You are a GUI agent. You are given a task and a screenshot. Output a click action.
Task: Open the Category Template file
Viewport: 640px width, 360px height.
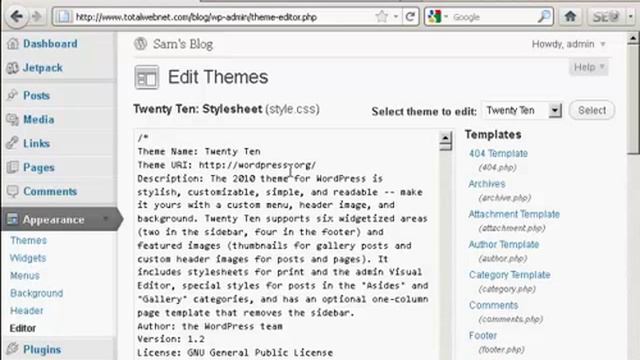[x=509, y=275]
